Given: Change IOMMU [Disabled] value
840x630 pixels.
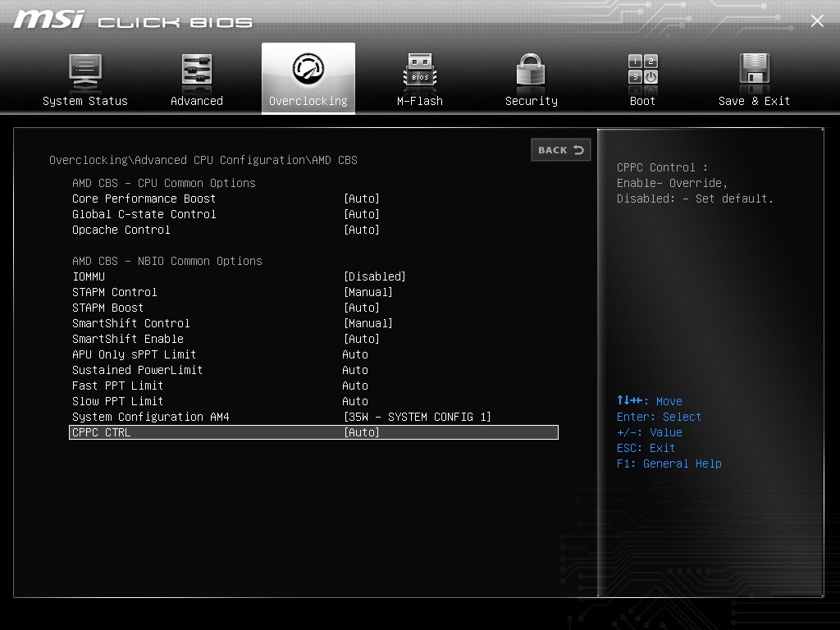Looking at the screenshot, I should (374, 276).
